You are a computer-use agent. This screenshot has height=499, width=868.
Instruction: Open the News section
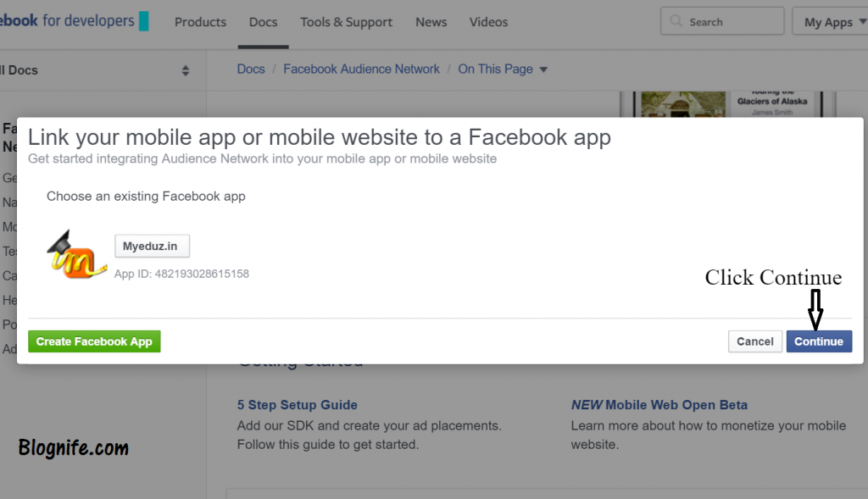431,22
